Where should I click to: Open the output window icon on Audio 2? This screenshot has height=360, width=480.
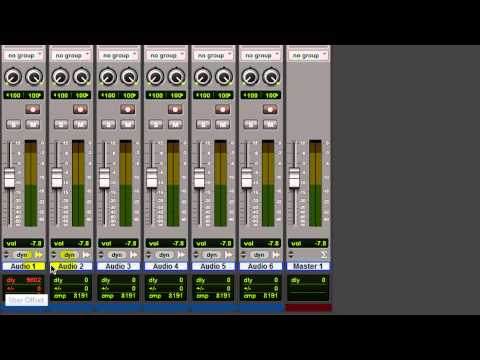tap(86, 255)
